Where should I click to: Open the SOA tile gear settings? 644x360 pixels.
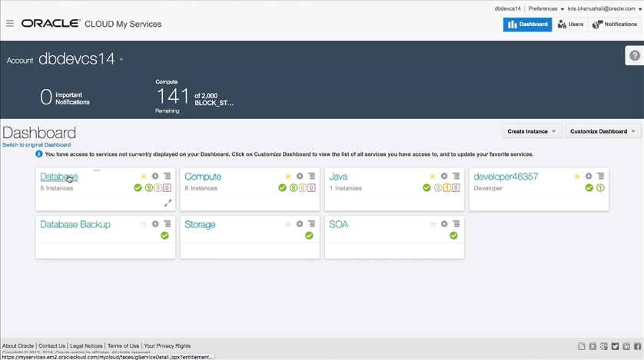pos(444,224)
